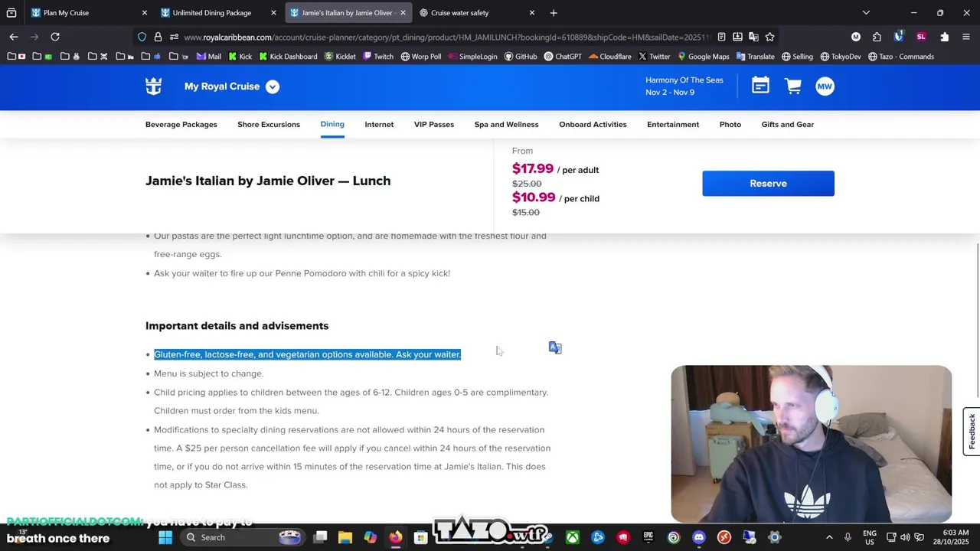Open the Mail bookmark
This screenshot has width=980, height=551.
click(209, 57)
